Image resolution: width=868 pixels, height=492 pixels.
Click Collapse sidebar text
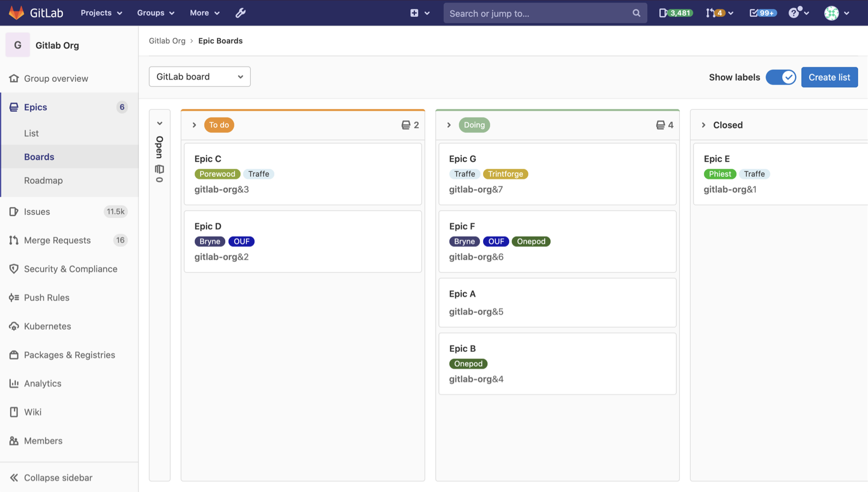(58, 478)
